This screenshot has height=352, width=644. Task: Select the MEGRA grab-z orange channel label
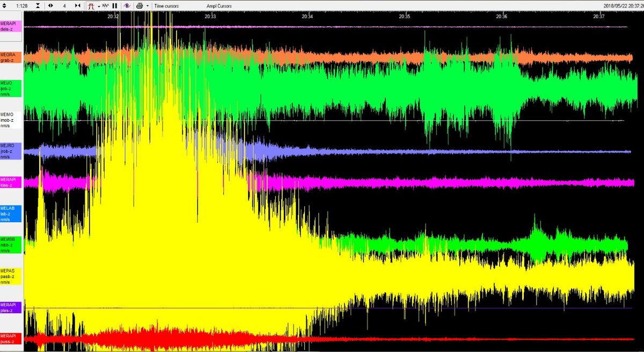11,57
